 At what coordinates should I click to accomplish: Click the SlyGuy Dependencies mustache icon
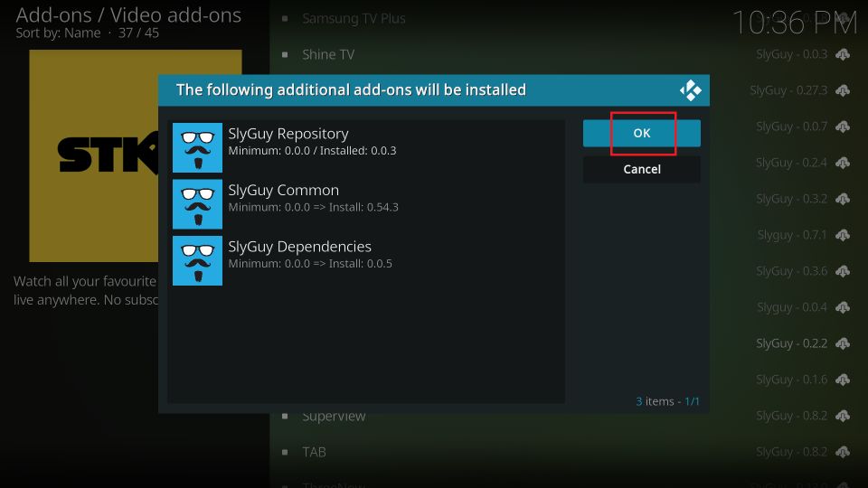(x=198, y=260)
